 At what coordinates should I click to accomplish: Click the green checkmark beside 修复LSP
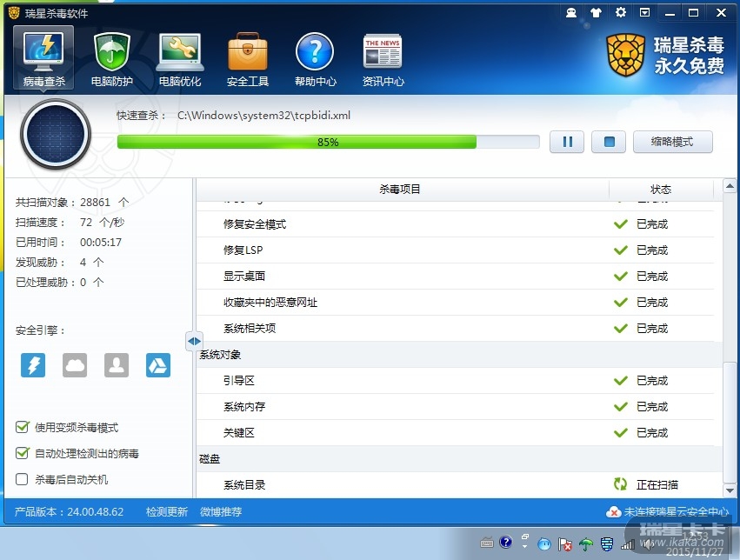[621, 250]
